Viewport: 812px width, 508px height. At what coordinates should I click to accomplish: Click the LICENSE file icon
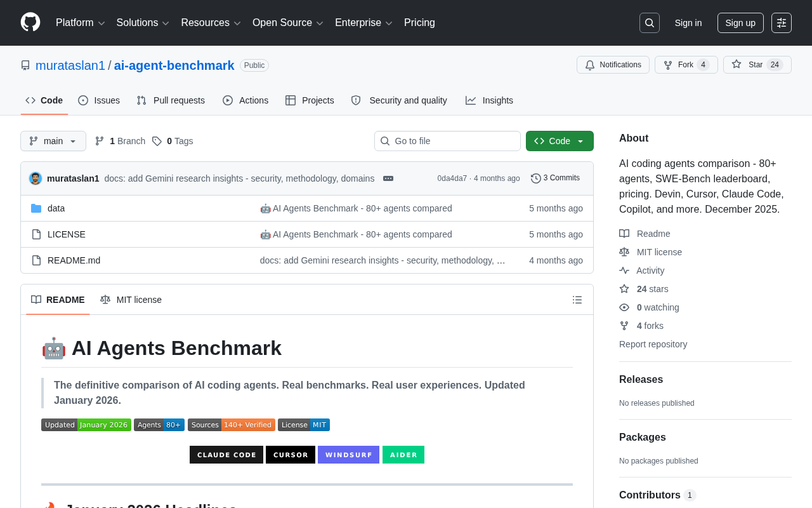36,234
